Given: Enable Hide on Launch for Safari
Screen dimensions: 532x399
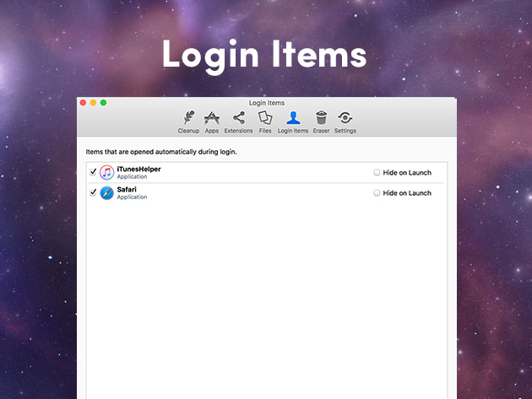Looking at the screenshot, I should tap(377, 193).
